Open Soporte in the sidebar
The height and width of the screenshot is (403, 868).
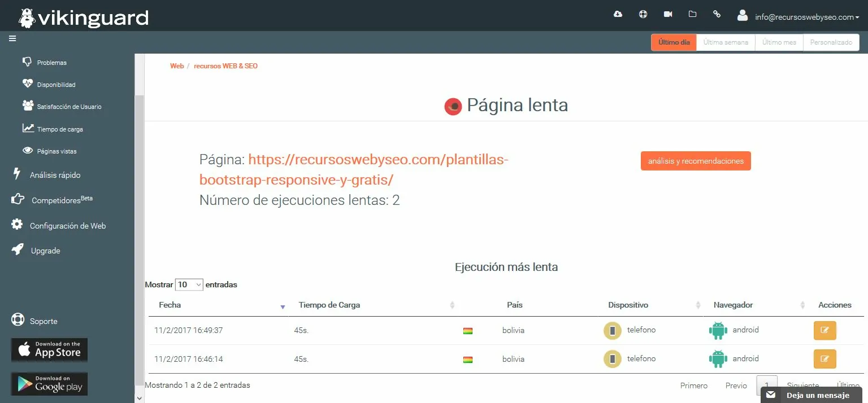(x=44, y=321)
